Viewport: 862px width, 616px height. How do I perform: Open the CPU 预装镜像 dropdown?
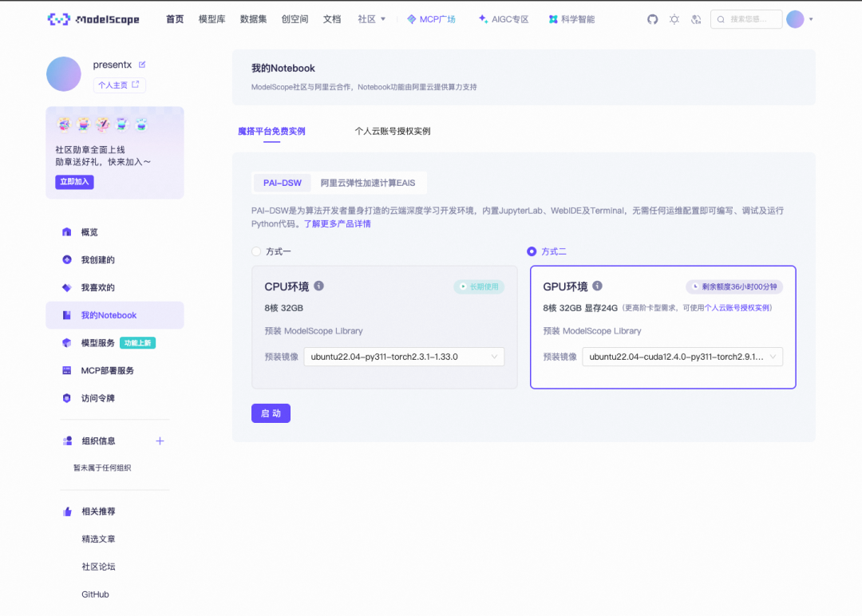click(404, 357)
